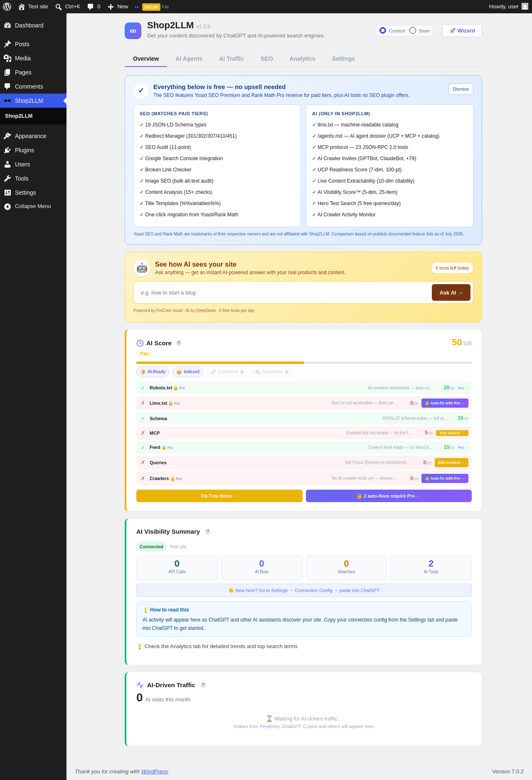Click the locked Discovered badge
Image resolution: width=532 pixels, height=780 pixels.
272,372
